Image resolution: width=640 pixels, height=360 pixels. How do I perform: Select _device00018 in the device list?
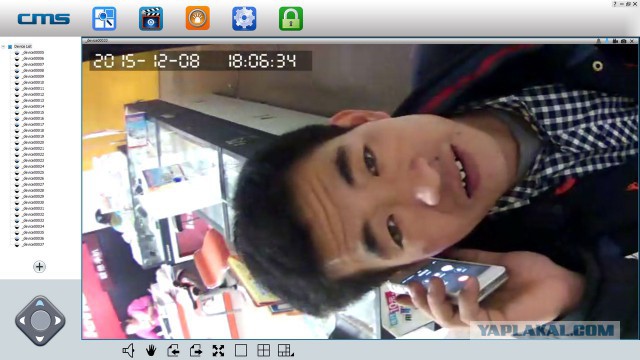click(33, 130)
